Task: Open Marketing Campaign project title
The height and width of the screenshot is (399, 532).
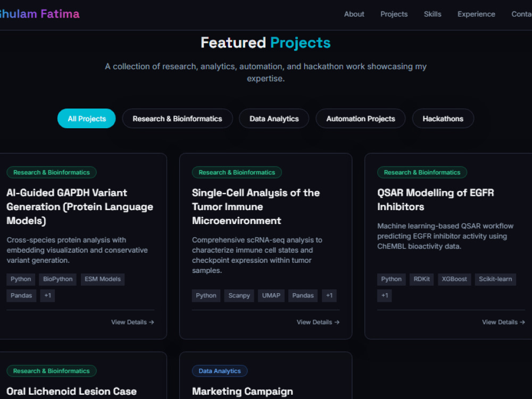Action: pyautogui.click(x=243, y=392)
